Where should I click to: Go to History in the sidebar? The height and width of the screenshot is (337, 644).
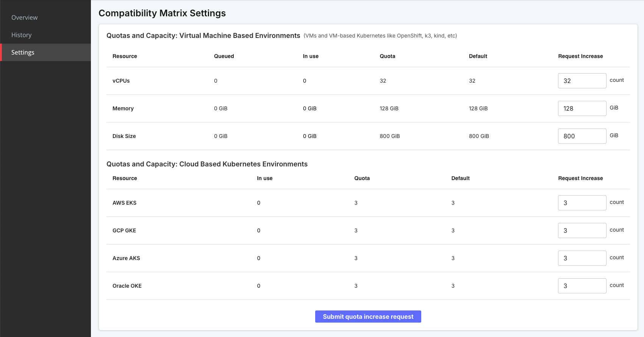coord(22,35)
